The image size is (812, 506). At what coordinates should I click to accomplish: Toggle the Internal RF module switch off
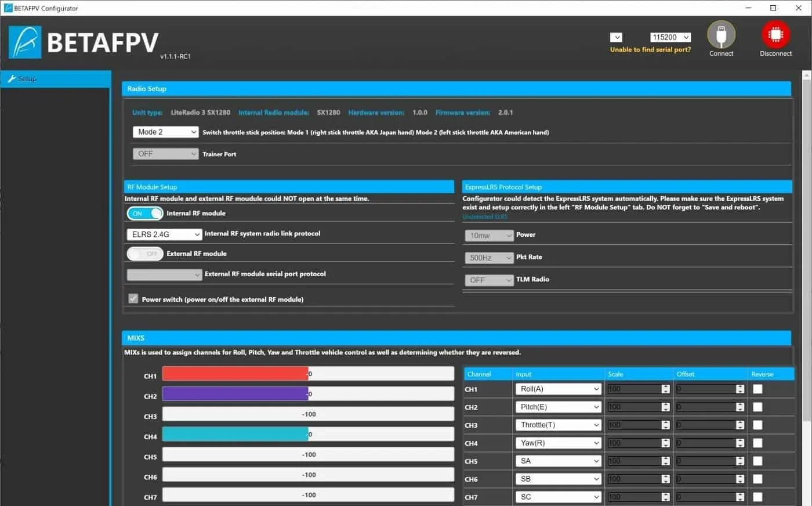(x=145, y=214)
